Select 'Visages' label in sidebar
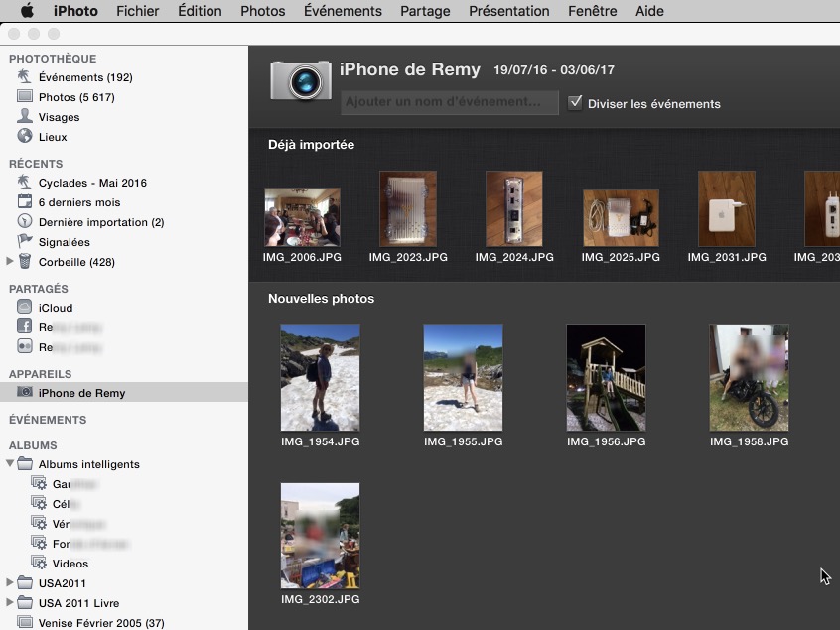This screenshot has height=630, width=840. coord(59,117)
